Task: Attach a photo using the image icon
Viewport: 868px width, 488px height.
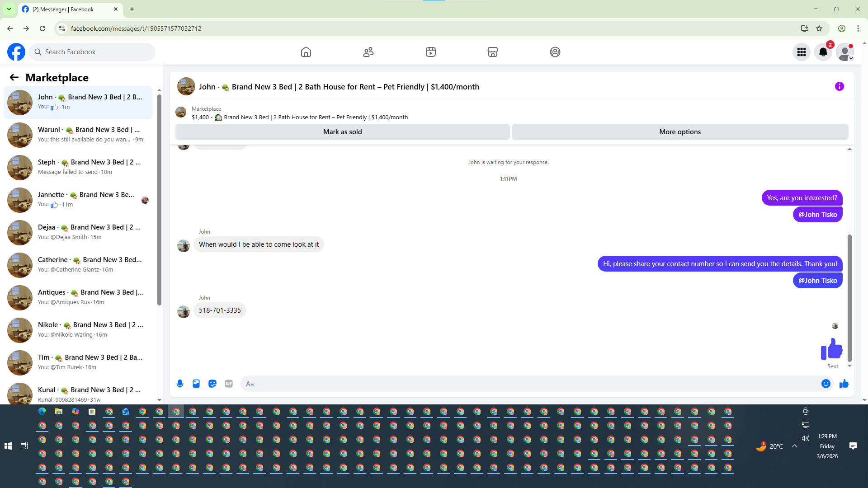Action: (x=196, y=384)
